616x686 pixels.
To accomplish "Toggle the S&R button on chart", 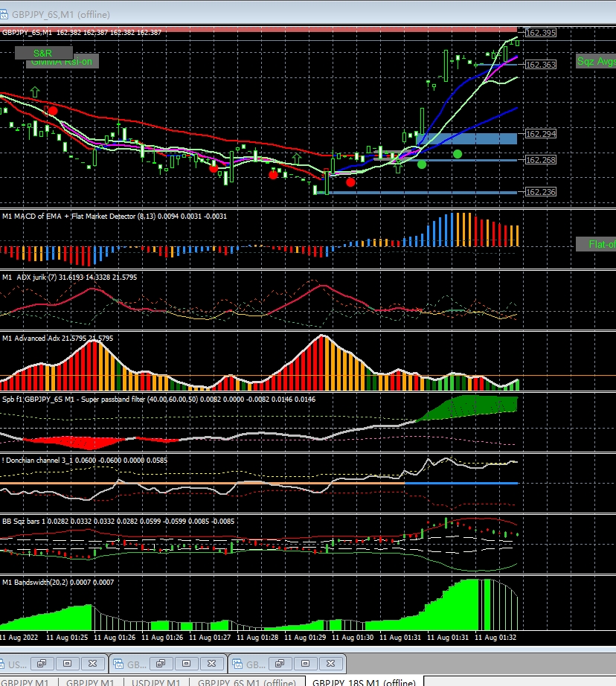I will coord(44,54).
